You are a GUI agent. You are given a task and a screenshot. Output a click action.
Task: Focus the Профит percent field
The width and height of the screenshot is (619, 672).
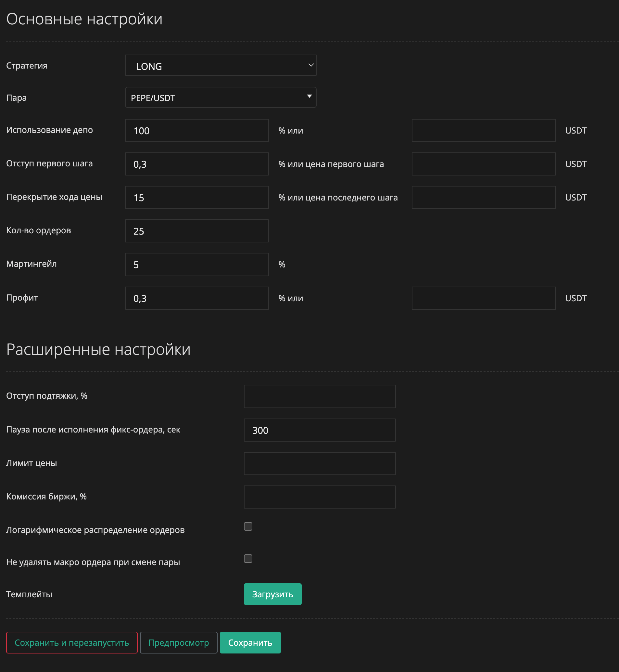pyautogui.click(x=196, y=298)
